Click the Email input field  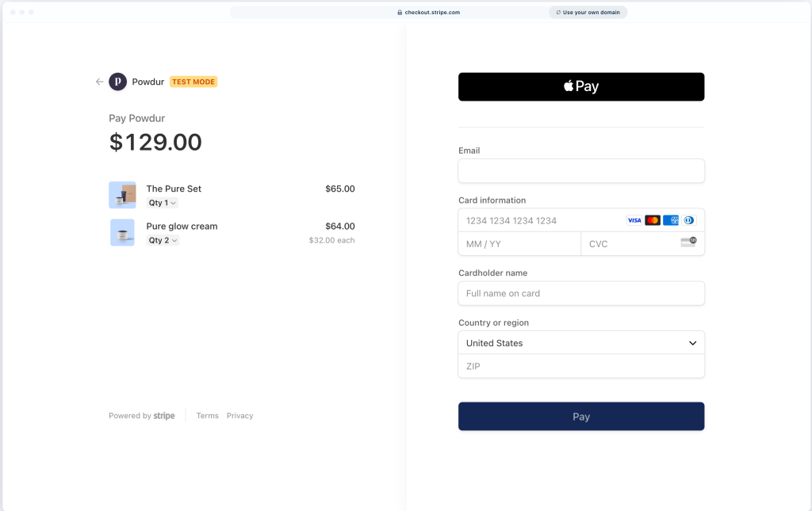[x=581, y=170]
